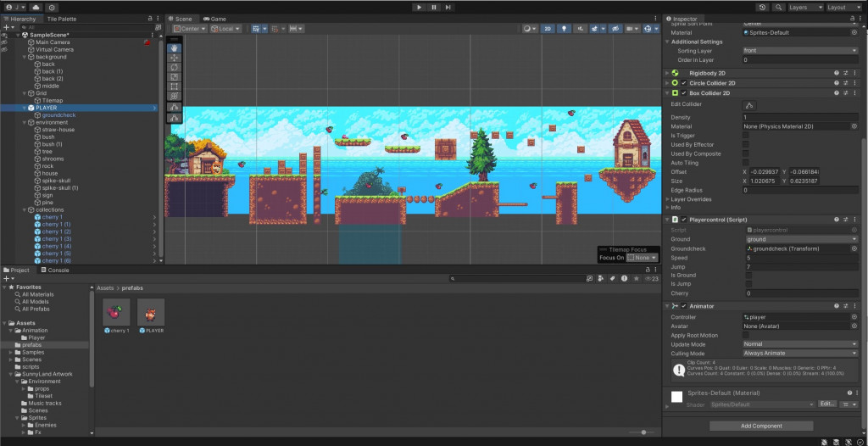
Task: Open Rigidbody 2D preset settings icon
Action: pyautogui.click(x=845, y=73)
